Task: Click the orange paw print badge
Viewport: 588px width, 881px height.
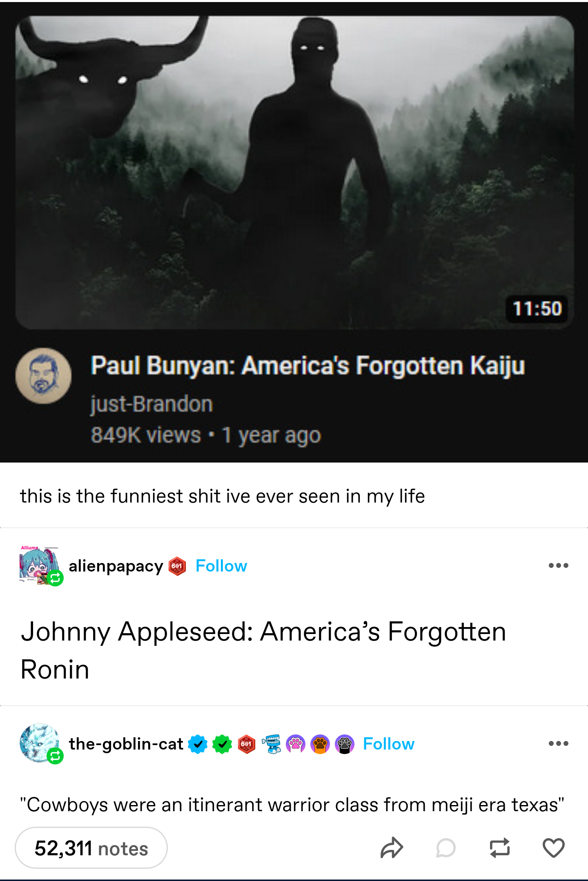Action: (320, 744)
